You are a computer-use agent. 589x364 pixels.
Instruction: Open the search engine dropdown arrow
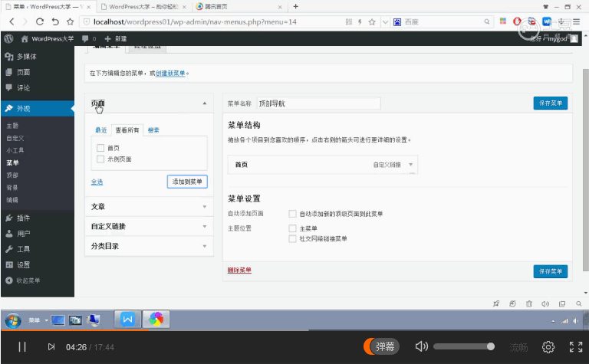[x=385, y=21]
